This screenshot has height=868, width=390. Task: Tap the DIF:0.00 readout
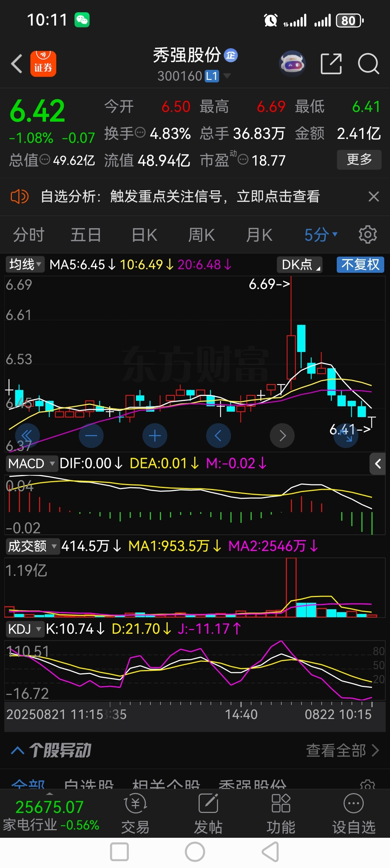coord(91,464)
